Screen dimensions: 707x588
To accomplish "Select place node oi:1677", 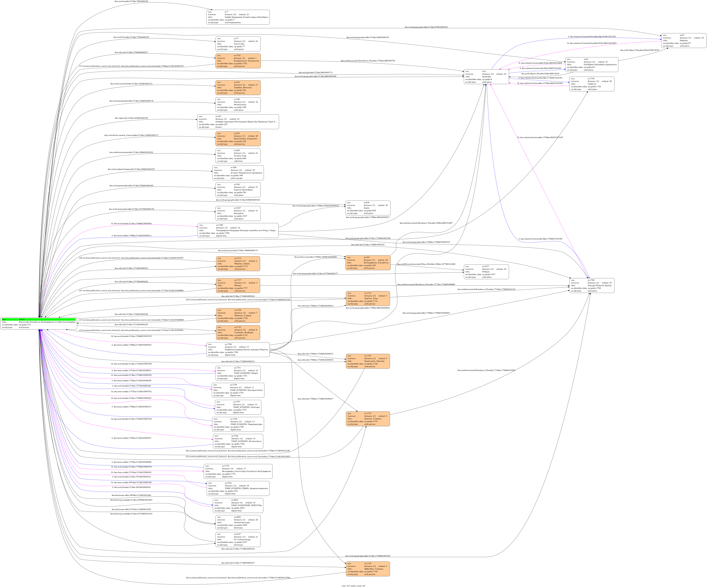I will (486, 272).
